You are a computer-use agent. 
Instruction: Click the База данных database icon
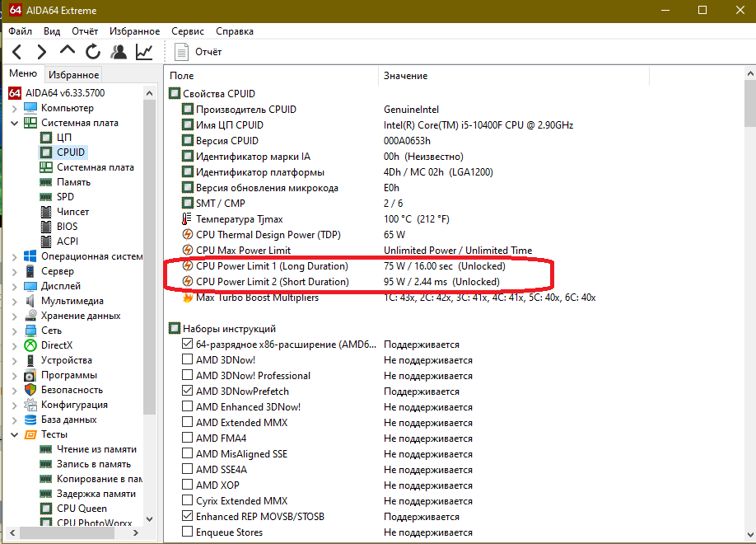(x=30, y=420)
